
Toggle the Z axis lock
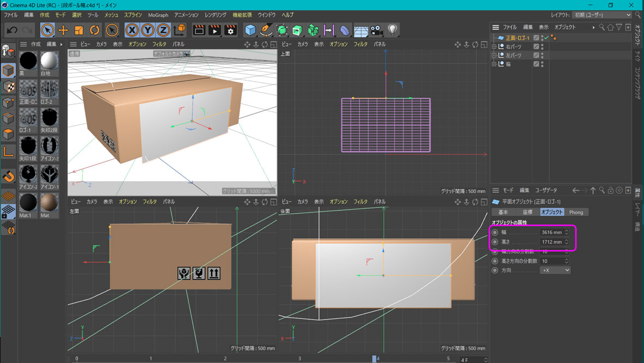(x=163, y=30)
